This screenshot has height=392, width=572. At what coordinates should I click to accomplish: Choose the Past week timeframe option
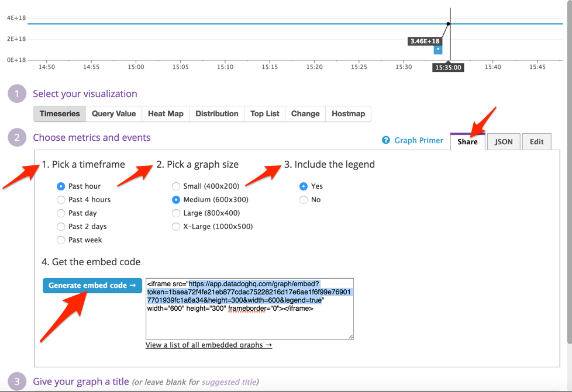(x=61, y=240)
